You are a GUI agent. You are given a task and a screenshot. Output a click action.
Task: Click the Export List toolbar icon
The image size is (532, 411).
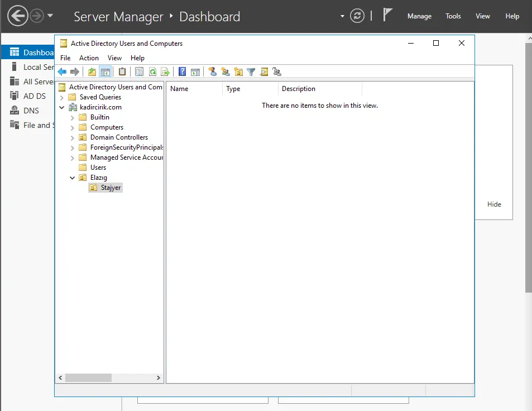(x=165, y=71)
